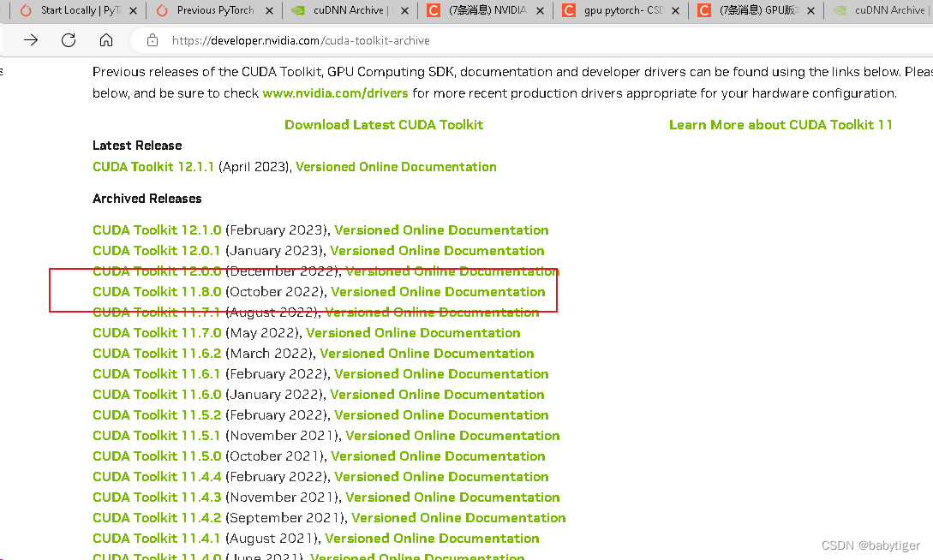Open CUDA Toolkit 11.4.2 link

coord(157,518)
